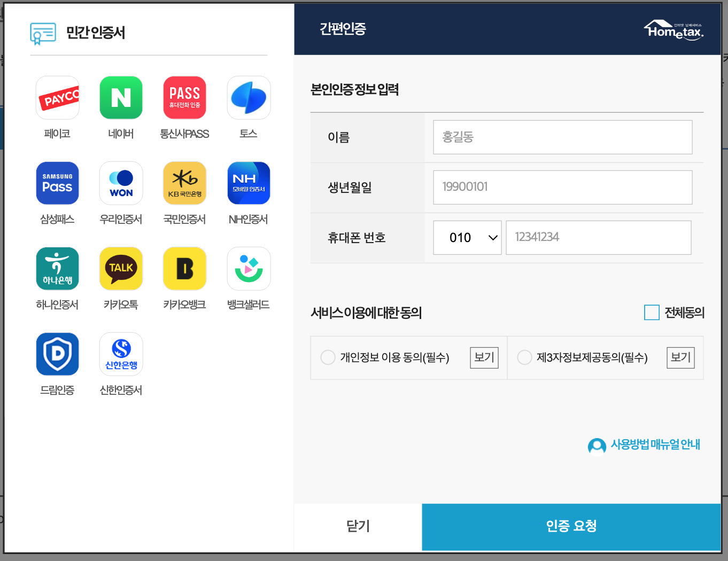
Task: Click the 네이버 label text
Action: pyautogui.click(x=121, y=134)
